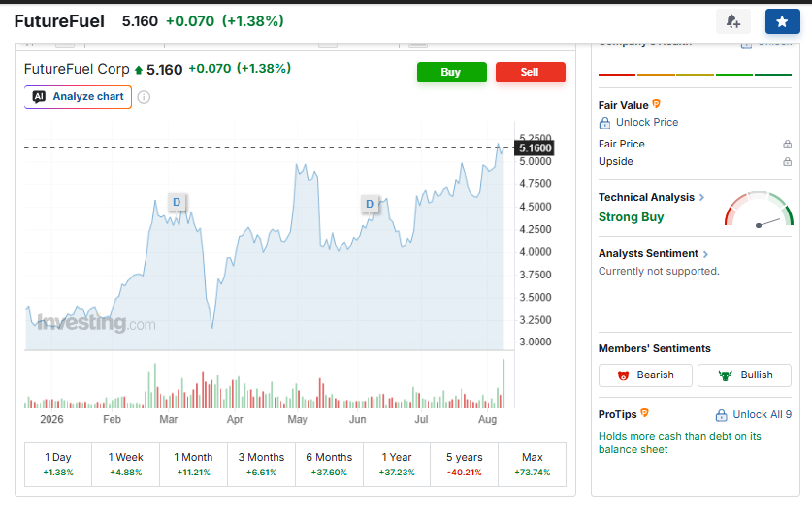
Task: Toggle the blue watchlist star button
Action: click(x=783, y=21)
